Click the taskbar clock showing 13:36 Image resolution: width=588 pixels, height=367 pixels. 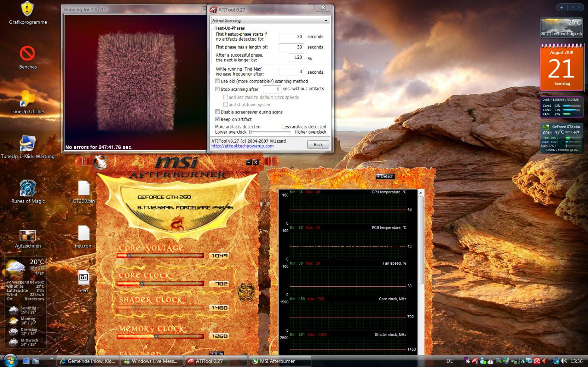pos(576,361)
